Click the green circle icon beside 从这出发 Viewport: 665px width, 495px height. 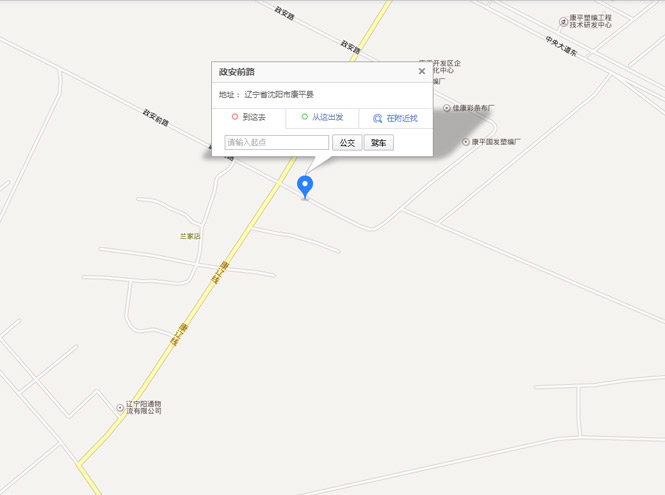(x=305, y=117)
